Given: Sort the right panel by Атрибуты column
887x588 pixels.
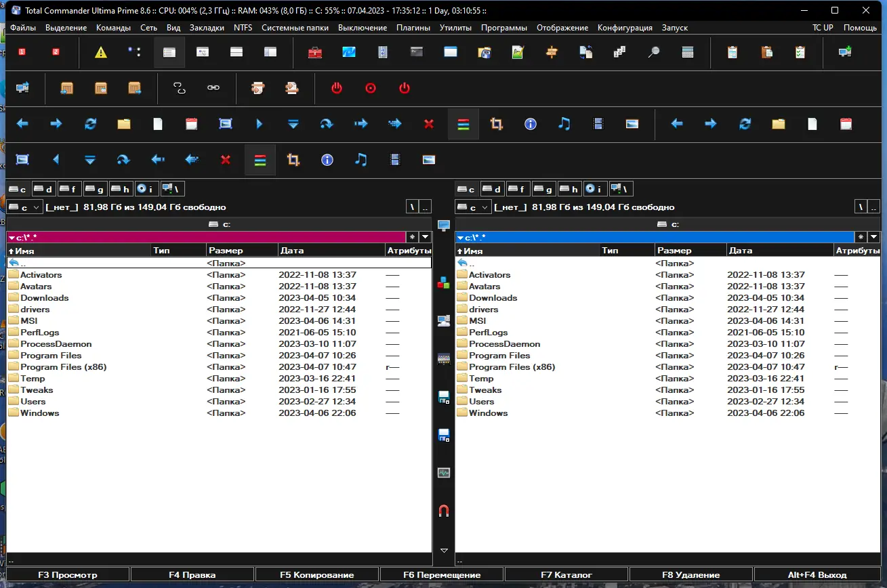Looking at the screenshot, I should 857,251.
